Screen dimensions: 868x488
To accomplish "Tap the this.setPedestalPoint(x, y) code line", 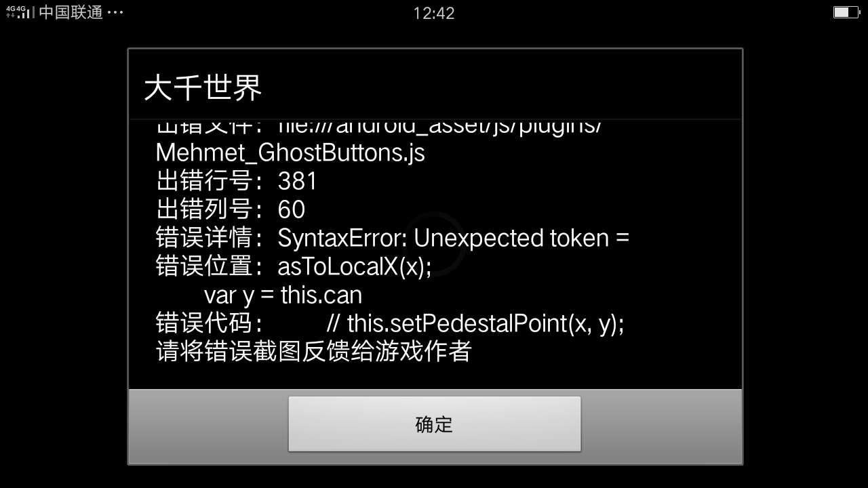I will pyautogui.click(x=475, y=323).
